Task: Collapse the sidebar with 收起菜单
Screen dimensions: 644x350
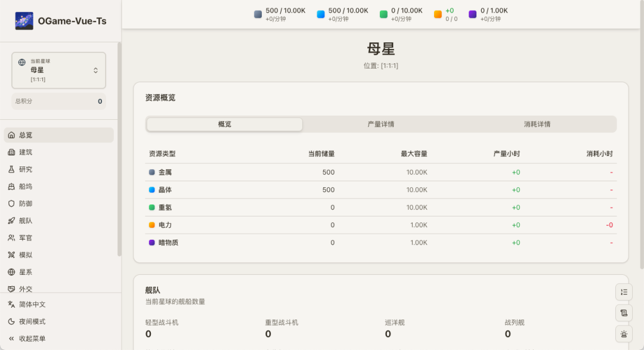Action: point(32,339)
